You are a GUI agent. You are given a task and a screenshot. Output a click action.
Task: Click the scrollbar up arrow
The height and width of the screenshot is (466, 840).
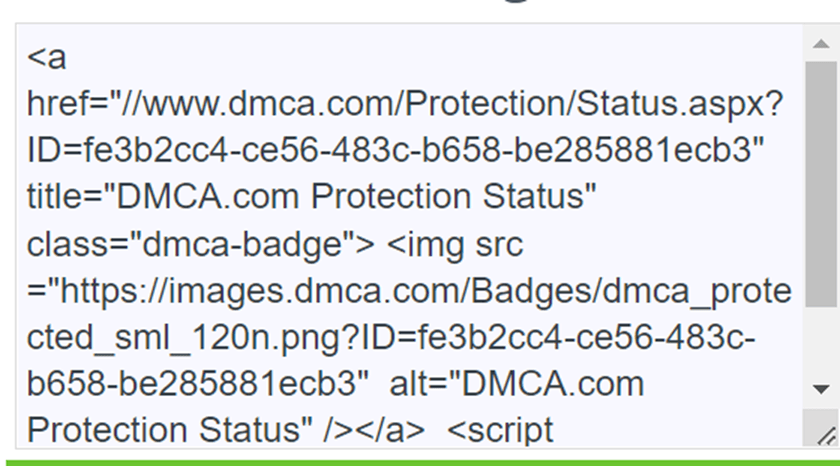point(821,43)
